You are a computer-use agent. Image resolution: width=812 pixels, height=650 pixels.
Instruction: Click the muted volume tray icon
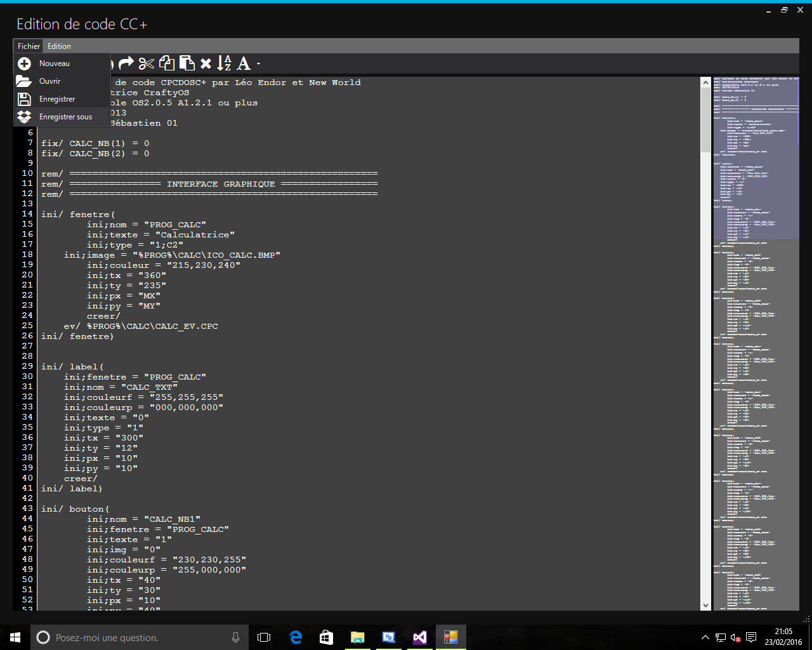click(736, 637)
